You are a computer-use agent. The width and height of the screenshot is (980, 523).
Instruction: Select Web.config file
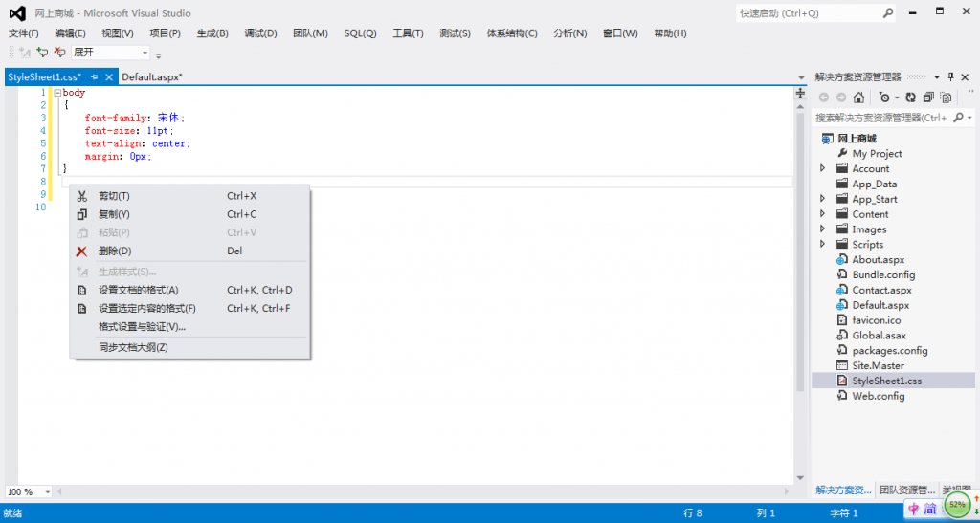[879, 396]
